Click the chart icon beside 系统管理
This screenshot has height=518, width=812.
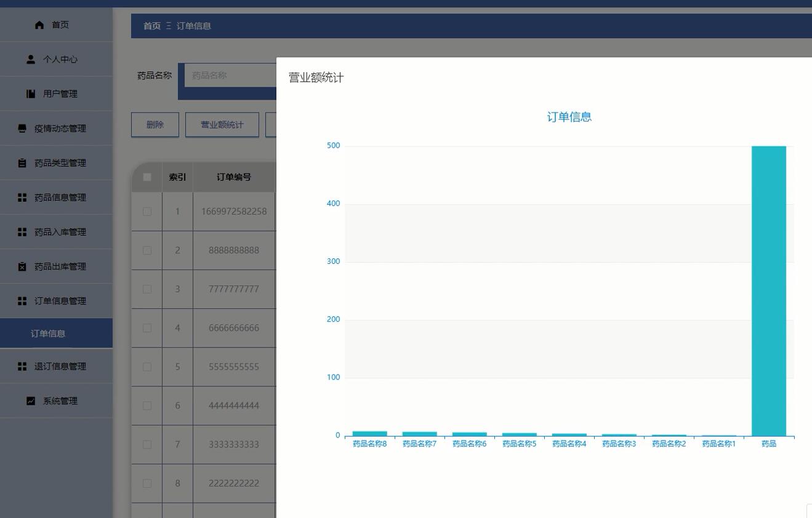(x=31, y=400)
